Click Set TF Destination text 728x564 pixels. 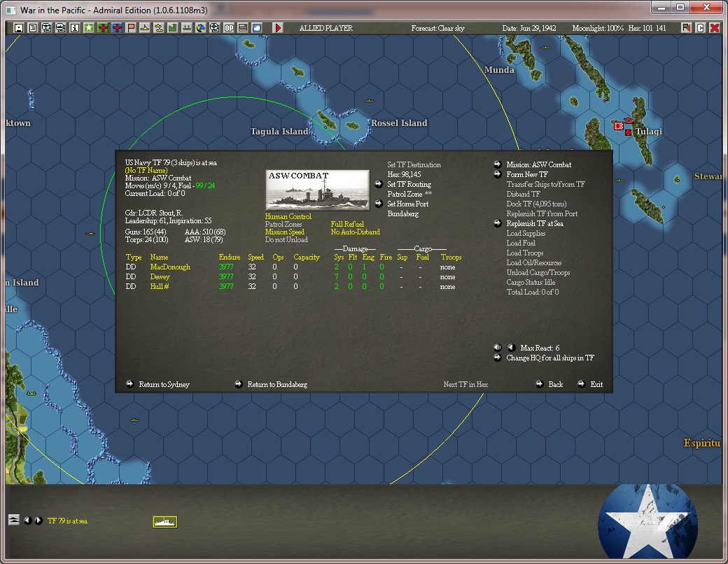pos(414,164)
